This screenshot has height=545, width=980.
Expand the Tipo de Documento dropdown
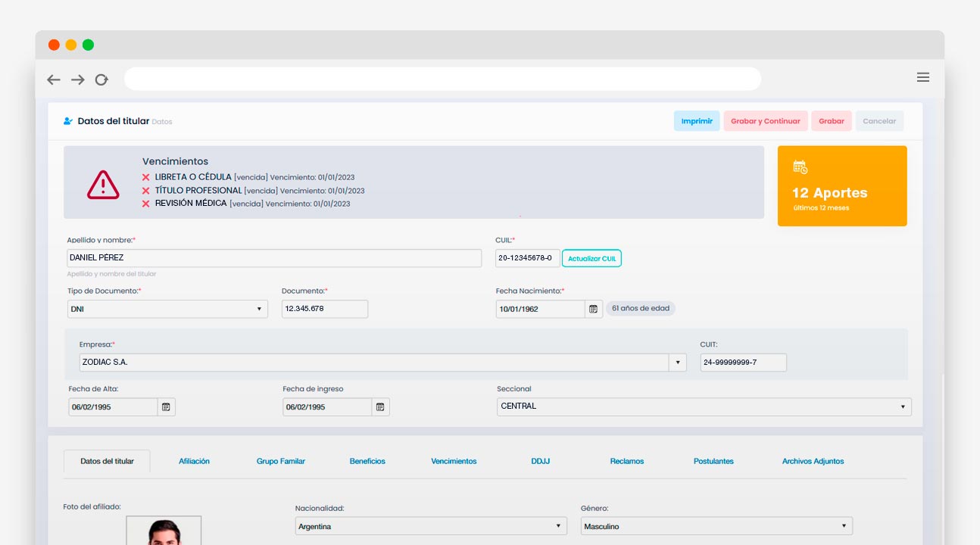click(167, 309)
